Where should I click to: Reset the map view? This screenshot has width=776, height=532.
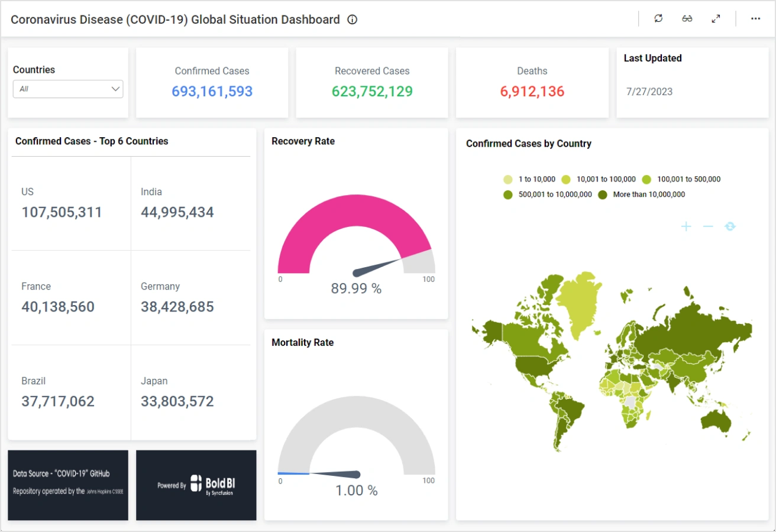click(730, 226)
